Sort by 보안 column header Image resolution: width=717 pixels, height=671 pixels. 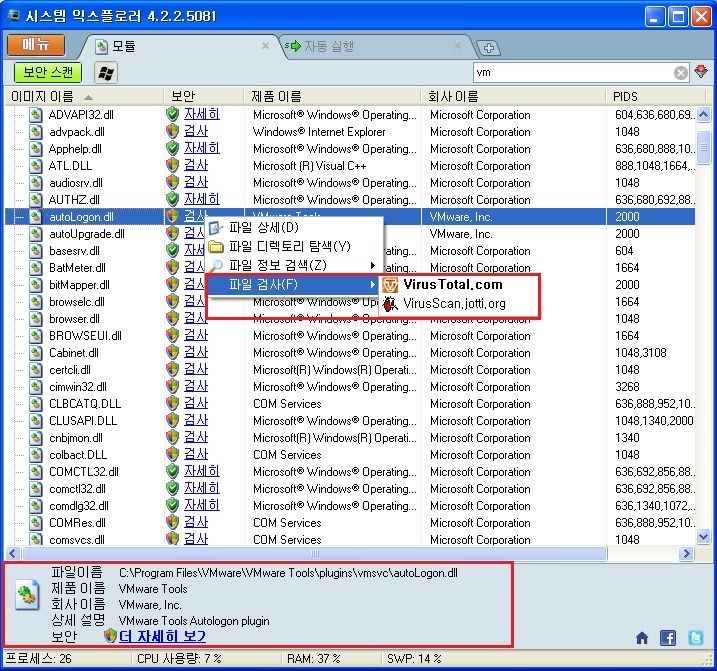[203, 97]
